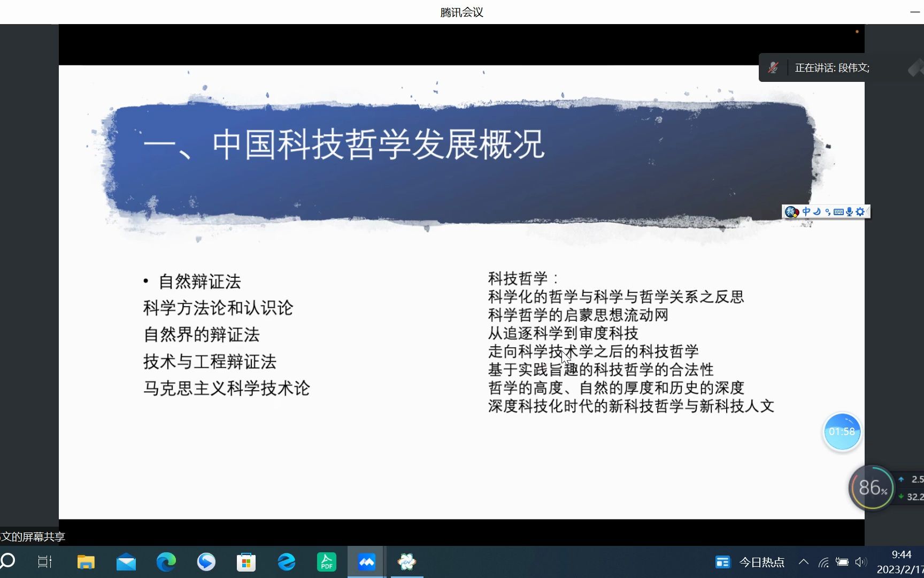Open the IME settings gear icon
The height and width of the screenshot is (578, 924).
click(x=860, y=211)
